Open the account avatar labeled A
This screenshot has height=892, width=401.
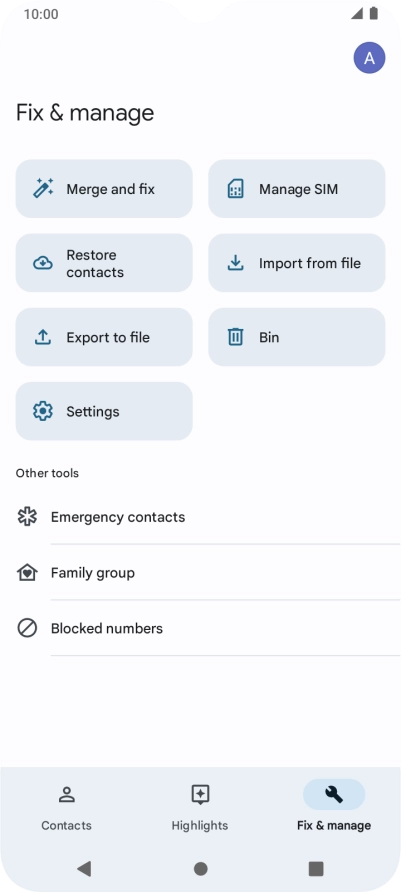click(x=369, y=57)
